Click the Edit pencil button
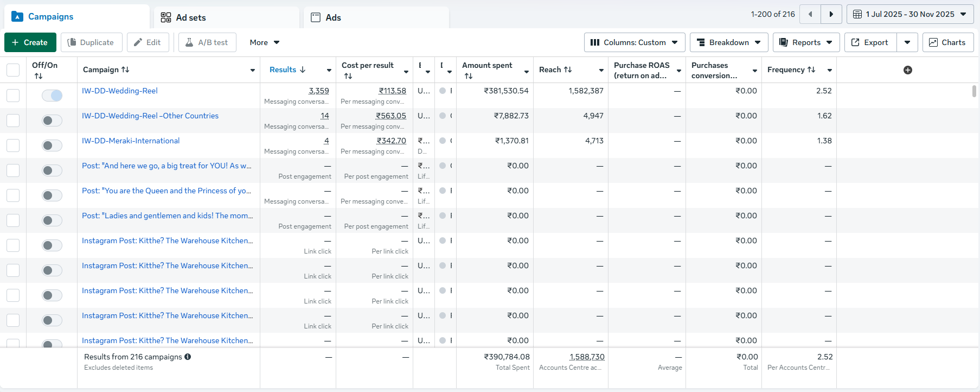The width and height of the screenshot is (980, 392). tap(148, 42)
